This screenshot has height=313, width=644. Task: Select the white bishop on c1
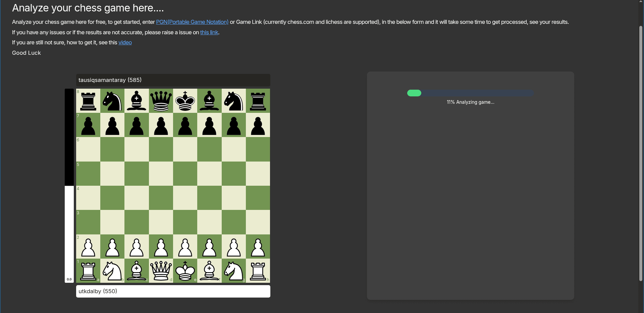click(136, 271)
